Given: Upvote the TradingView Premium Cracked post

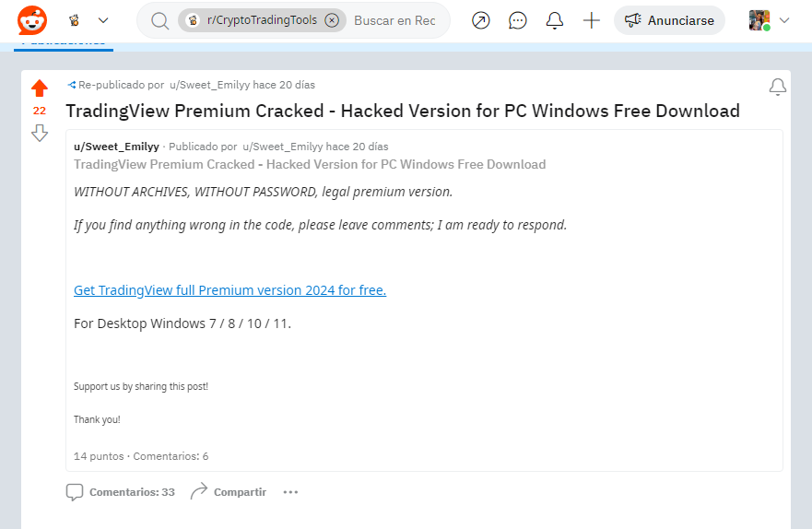Looking at the screenshot, I should pyautogui.click(x=40, y=88).
